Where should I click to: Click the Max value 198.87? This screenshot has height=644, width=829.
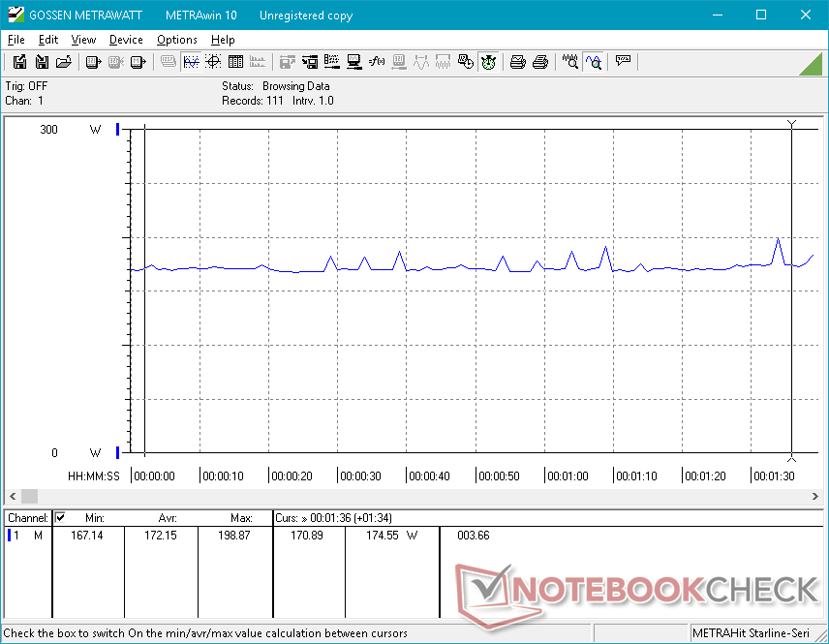click(x=233, y=536)
